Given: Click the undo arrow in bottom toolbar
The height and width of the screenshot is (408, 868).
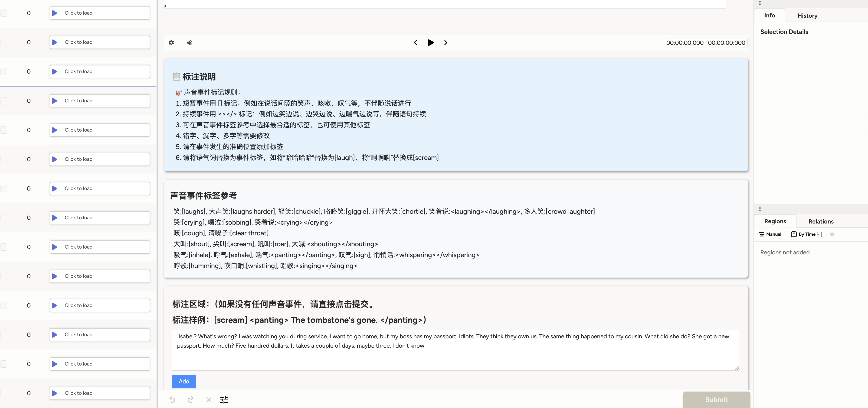Looking at the screenshot, I should click(172, 400).
